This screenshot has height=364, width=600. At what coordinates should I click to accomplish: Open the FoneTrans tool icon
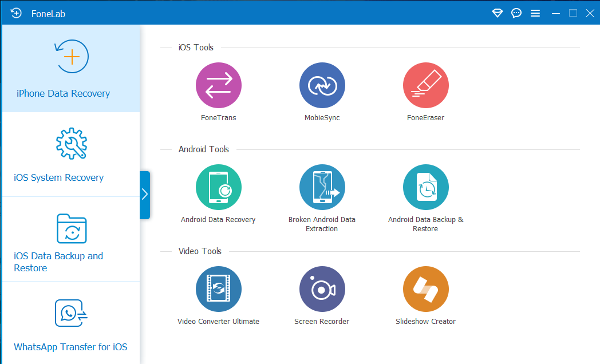click(218, 85)
